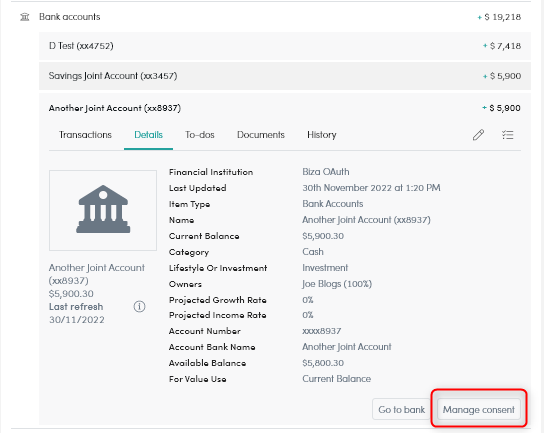Open the To-dos tab
This screenshot has height=433, width=544.
tap(200, 135)
